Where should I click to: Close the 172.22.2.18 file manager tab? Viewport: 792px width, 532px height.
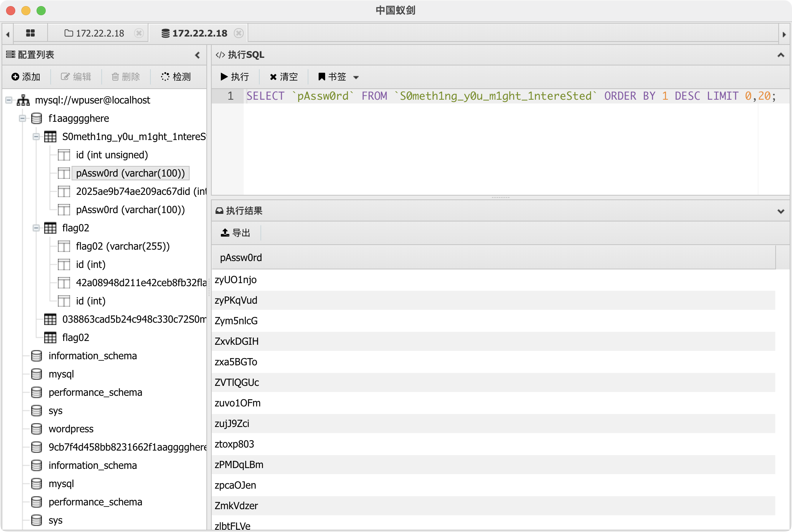tap(139, 33)
